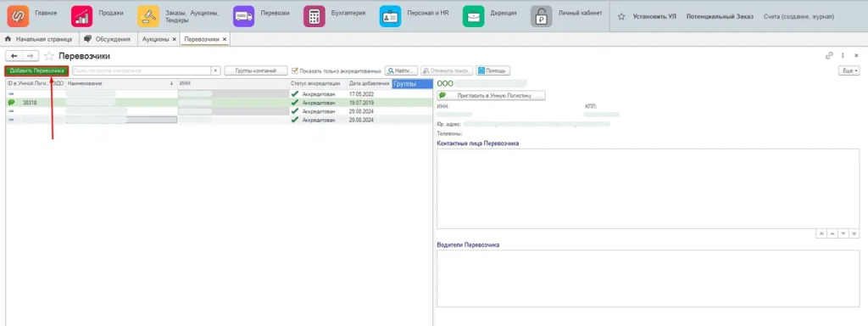The height and width of the screenshot is (326, 868).
Task: Click checkmark icon in 17.05.2022 row
Action: (x=294, y=94)
